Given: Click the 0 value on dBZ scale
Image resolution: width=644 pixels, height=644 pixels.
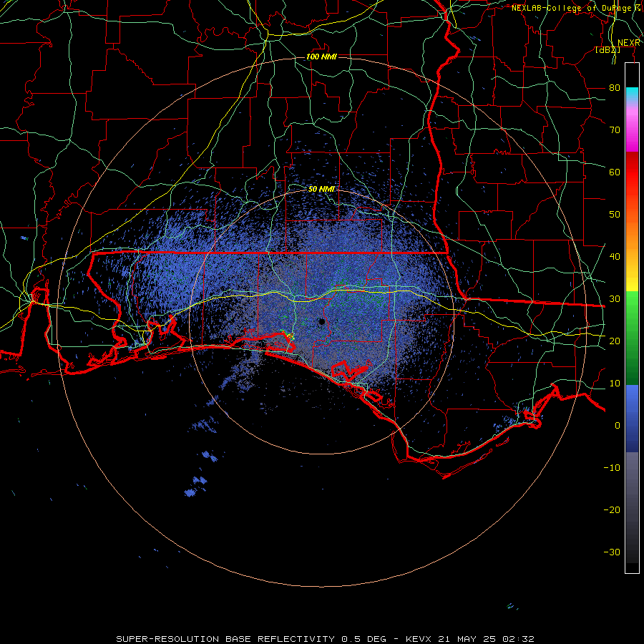Looking at the screenshot, I should coord(618,426).
